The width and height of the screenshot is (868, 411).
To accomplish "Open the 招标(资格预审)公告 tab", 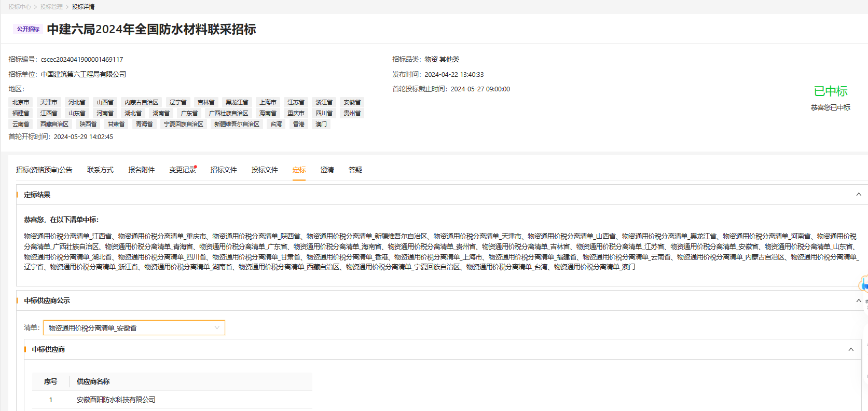I will [44, 170].
